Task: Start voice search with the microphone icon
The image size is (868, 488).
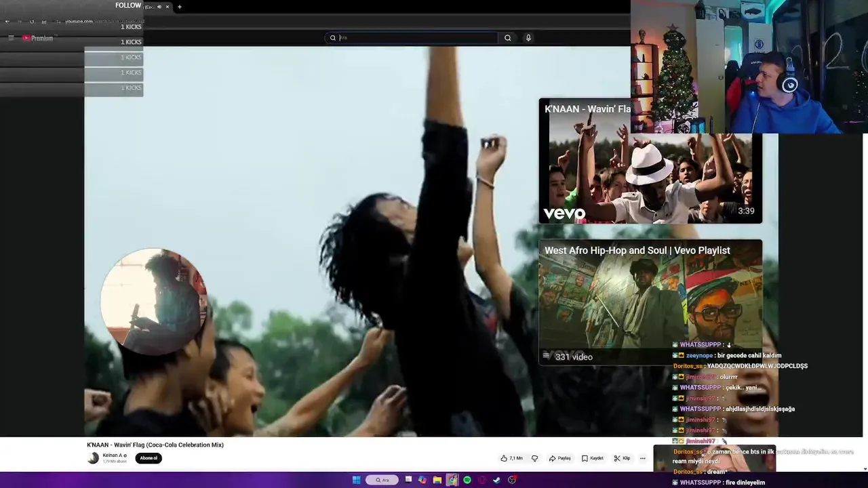Action: [x=528, y=38]
